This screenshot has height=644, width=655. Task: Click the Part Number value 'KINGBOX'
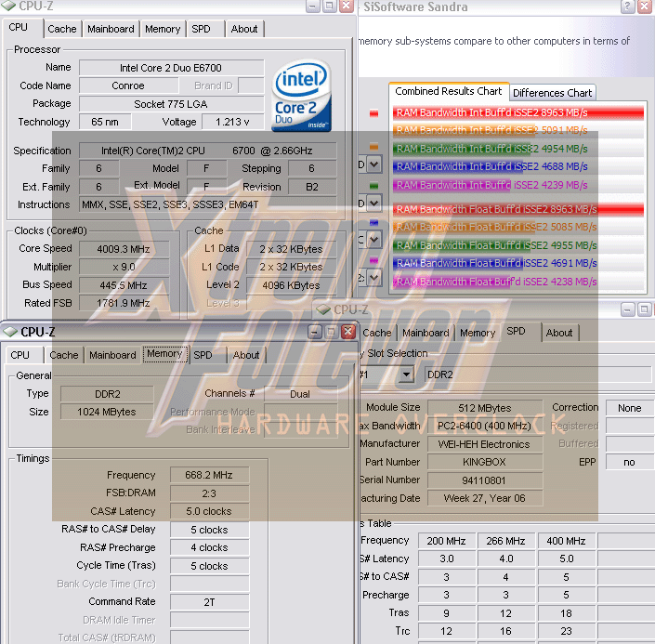pos(485,462)
